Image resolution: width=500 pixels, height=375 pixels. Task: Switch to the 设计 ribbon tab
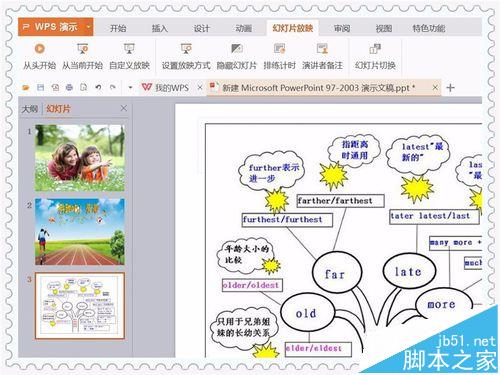tap(202, 28)
